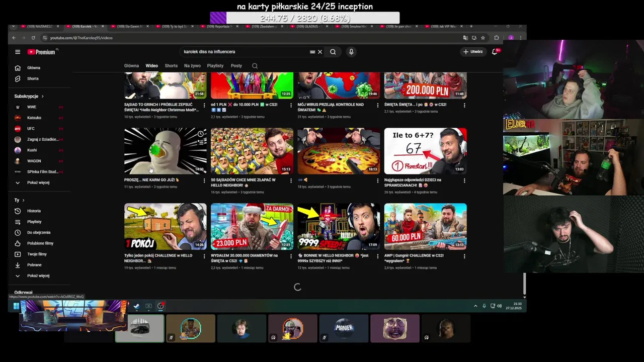Click the address bar URL field
The width and height of the screenshot is (644, 362).
point(252,38)
